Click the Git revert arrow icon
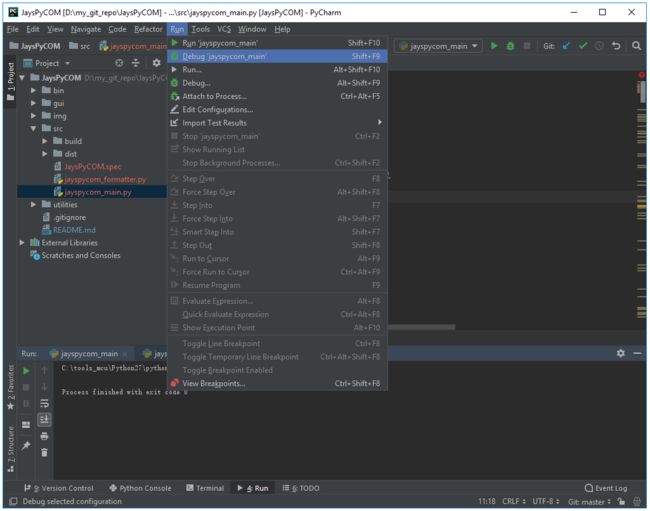 click(616, 46)
